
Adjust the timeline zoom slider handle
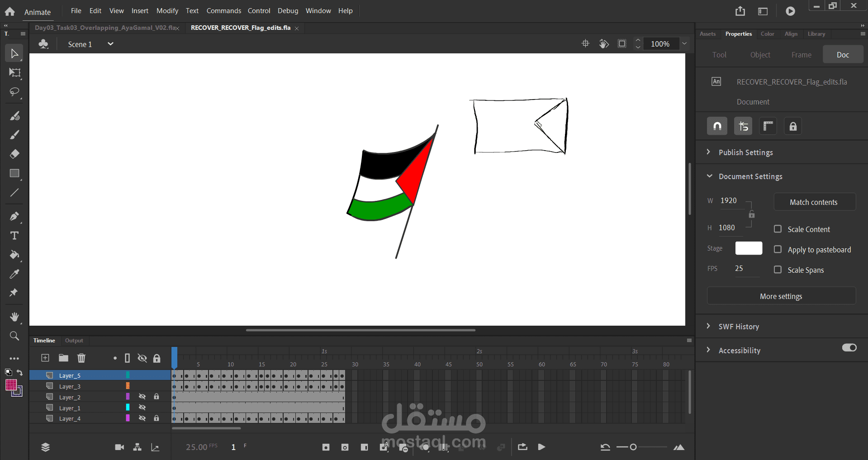coord(633,447)
